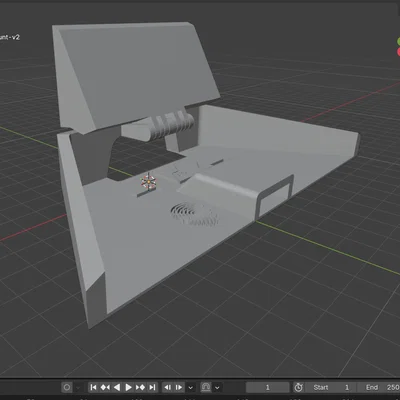Viewport: 400px width, 400px height.
Task: Select the End frame field
Action: click(x=378, y=387)
